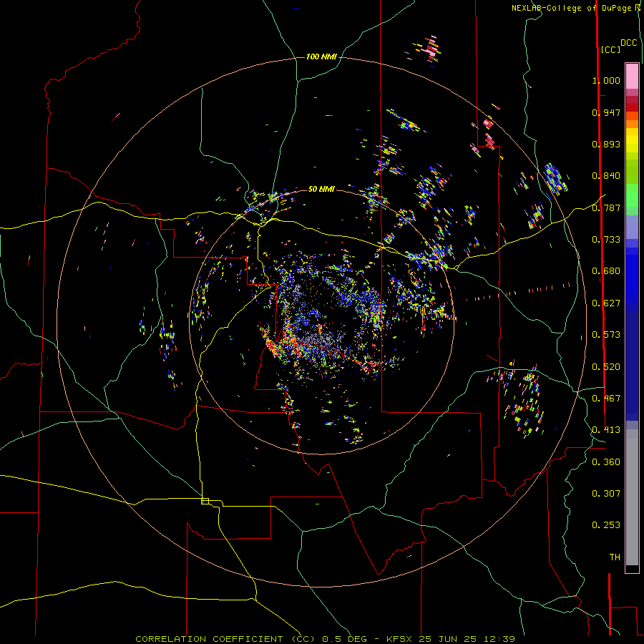Click the CORRELATION COEFFICIENT (CC) caption text
The width and height of the screenshot is (644, 644).
coord(225,639)
